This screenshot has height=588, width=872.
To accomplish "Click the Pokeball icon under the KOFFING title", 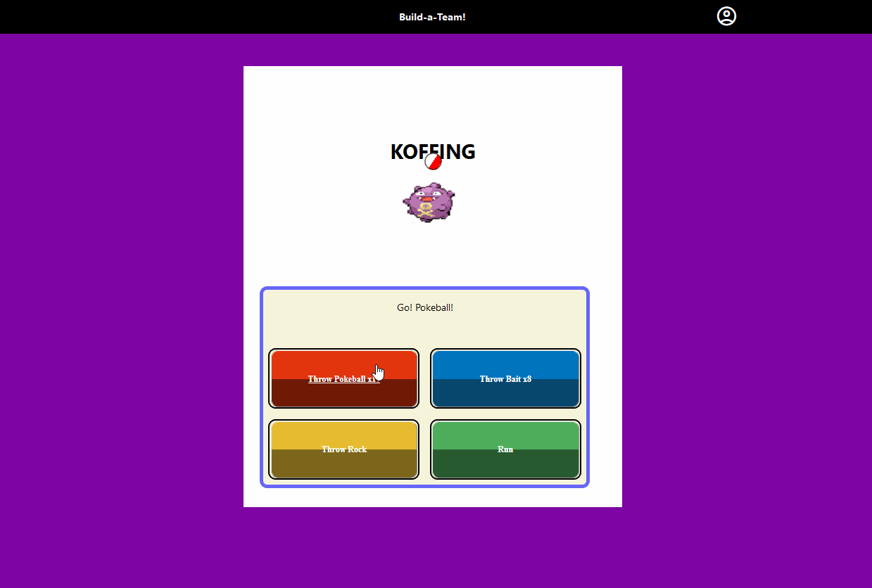I will [434, 162].
